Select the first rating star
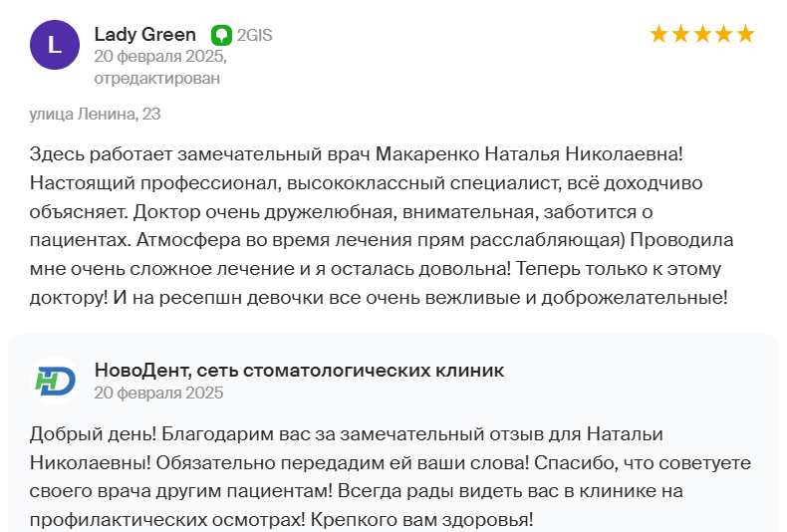 [659, 35]
